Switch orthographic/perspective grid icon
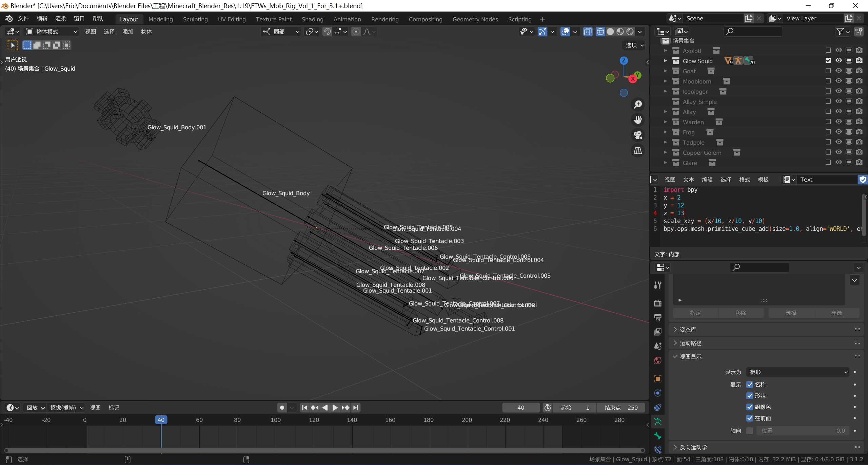The height and width of the screenshot is (465, 868). pyautogui.click(x=638, y=151)
